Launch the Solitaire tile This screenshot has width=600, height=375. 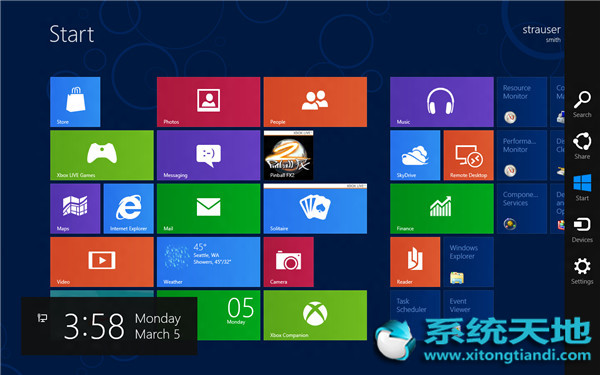click(315, 208)
